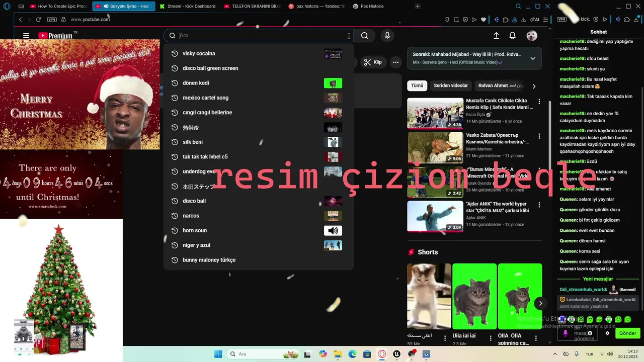Click the browser back arrow

[x=20, y=20]
